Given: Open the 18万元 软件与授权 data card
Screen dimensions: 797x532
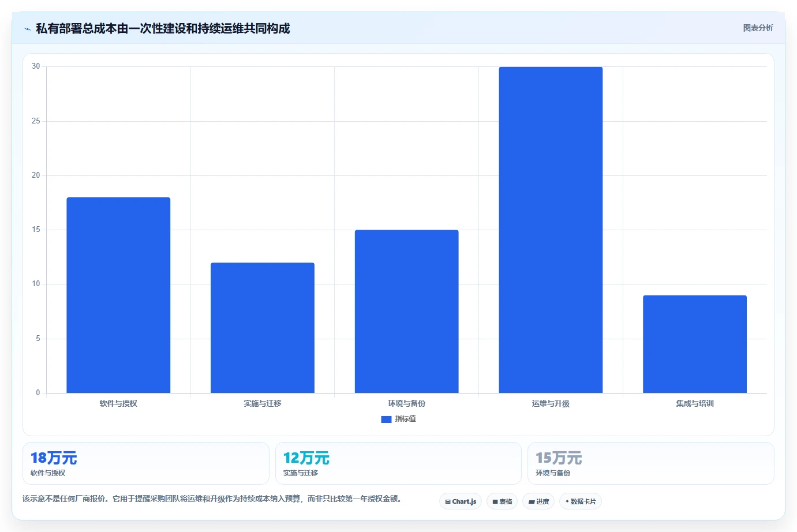Looking at the screenshot, I should (146, 463).
